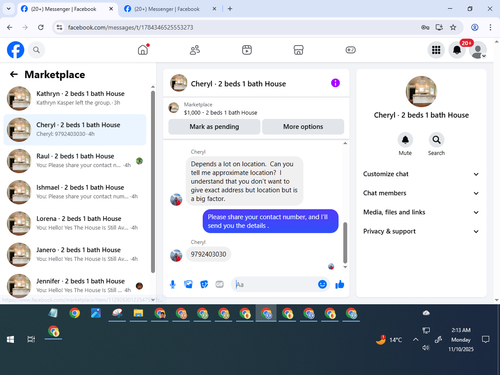Click Cheryl's avatar beside phone number message
Viewport: 500px width, 375px height.
point(176,256)
